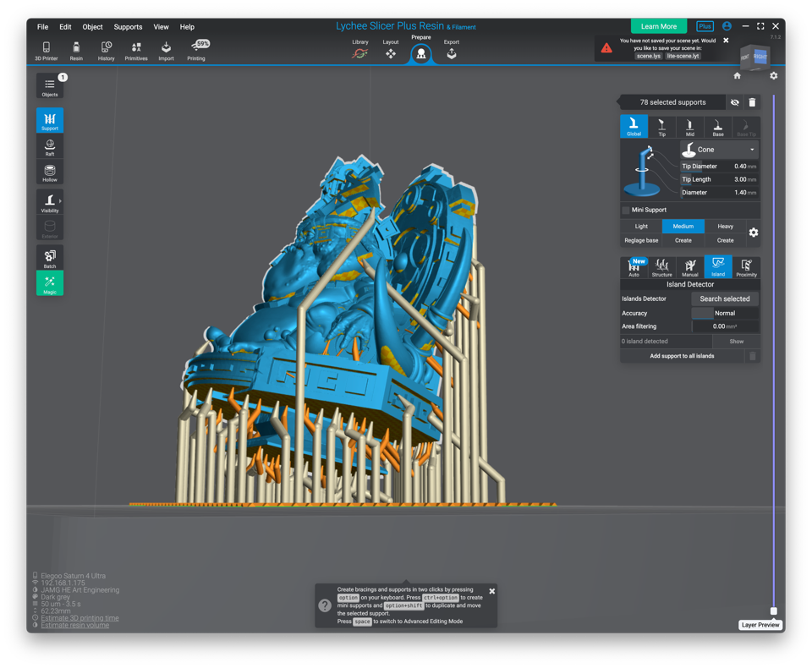Expand the Visibility tool flyout arrow

pyautogui.click(x=60, y=201)
